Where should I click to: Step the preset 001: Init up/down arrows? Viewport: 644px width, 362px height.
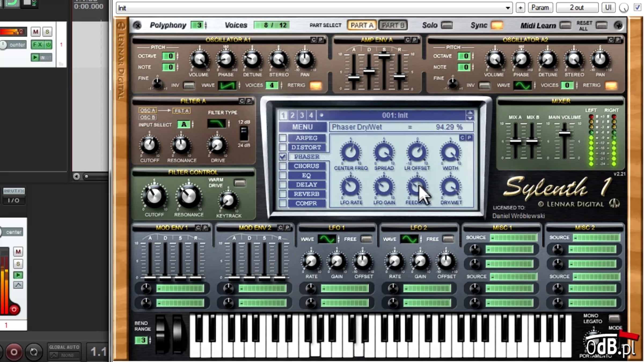click(x=470, y=115)
